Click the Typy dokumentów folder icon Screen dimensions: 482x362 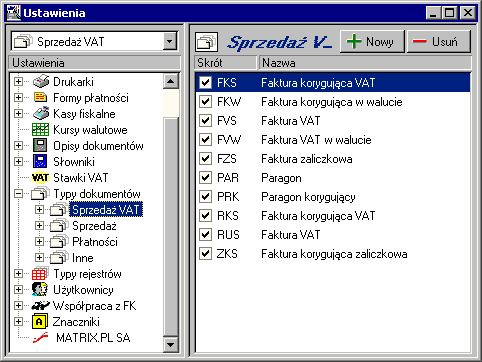click(40, 194)
